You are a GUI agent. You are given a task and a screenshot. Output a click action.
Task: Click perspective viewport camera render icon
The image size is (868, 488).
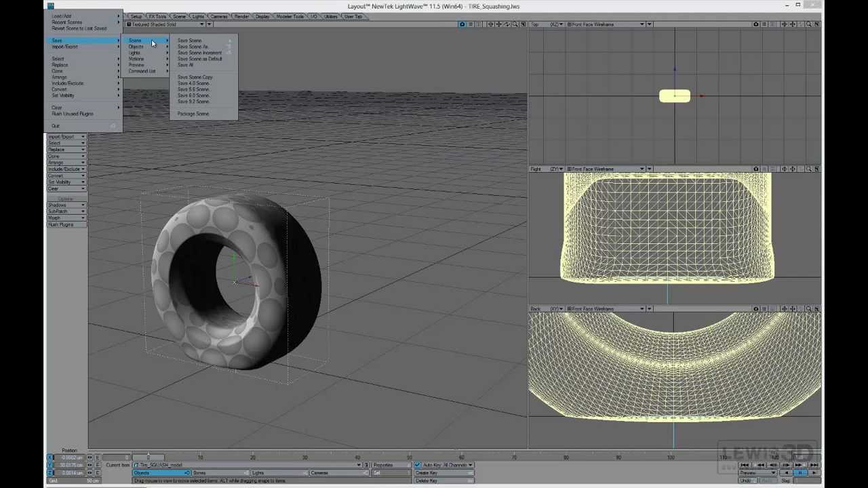[x=462, y=24]
